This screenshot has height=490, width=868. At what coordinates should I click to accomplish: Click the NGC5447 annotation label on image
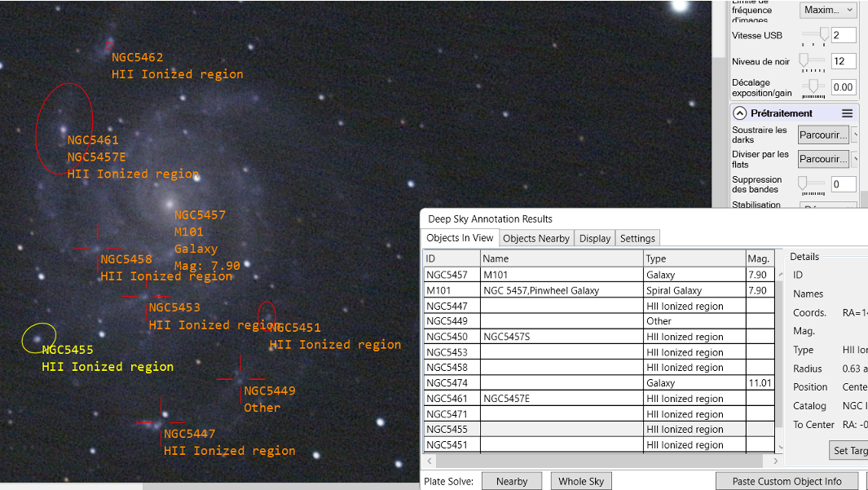pos(189,434)
